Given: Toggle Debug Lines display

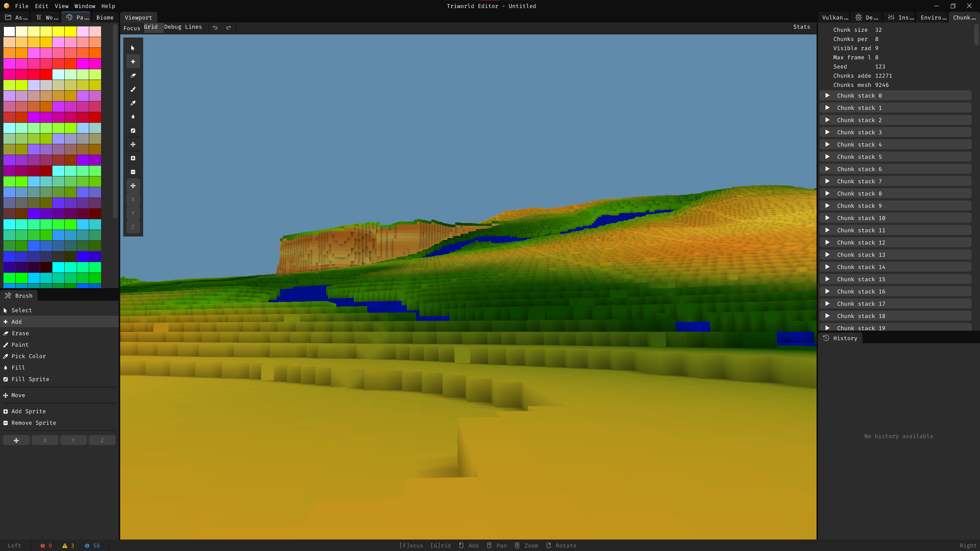Looking at the screenshot, I should tap(183, 27).
